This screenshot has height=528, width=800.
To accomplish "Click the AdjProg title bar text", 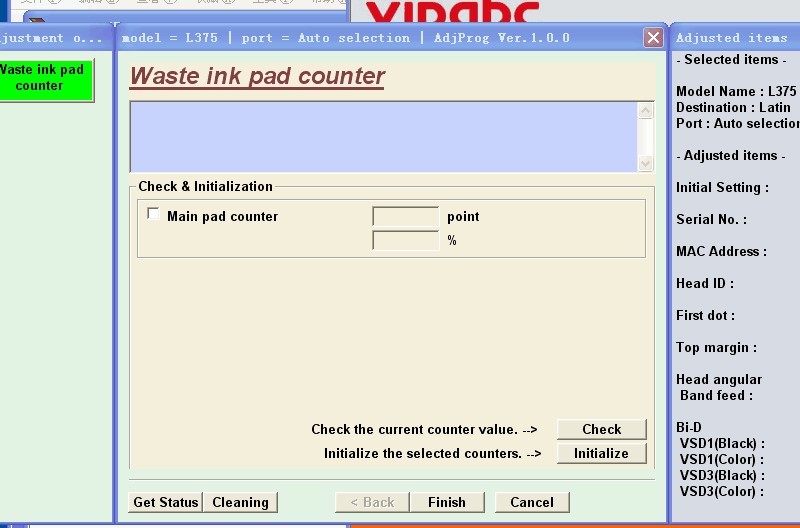I will pyautogui.click(x=345, y=38).
